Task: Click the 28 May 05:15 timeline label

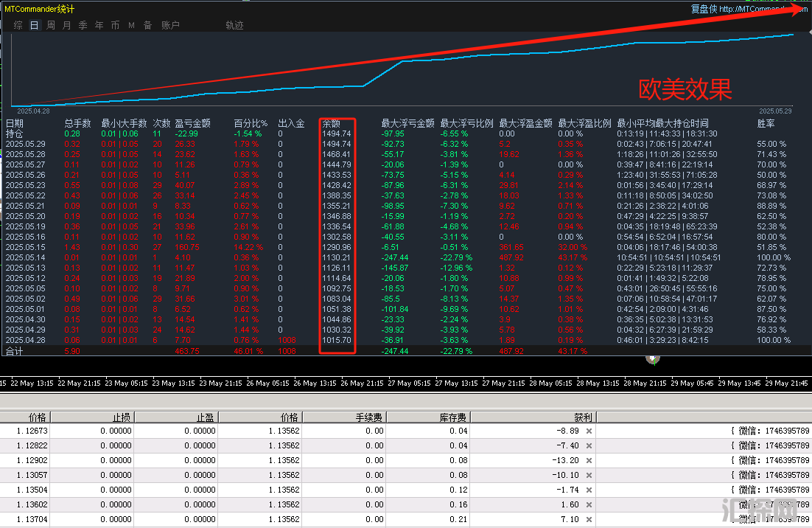Action: click(550, 383)
